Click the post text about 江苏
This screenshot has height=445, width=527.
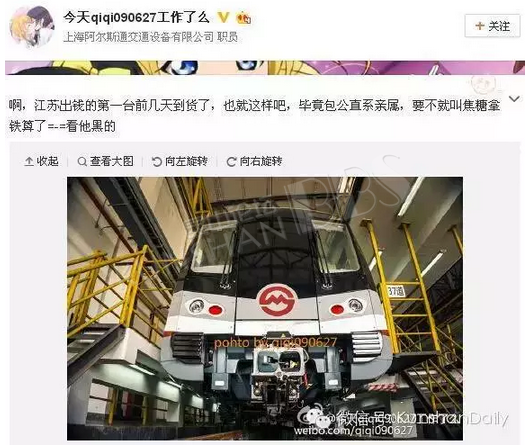(254, 116)
